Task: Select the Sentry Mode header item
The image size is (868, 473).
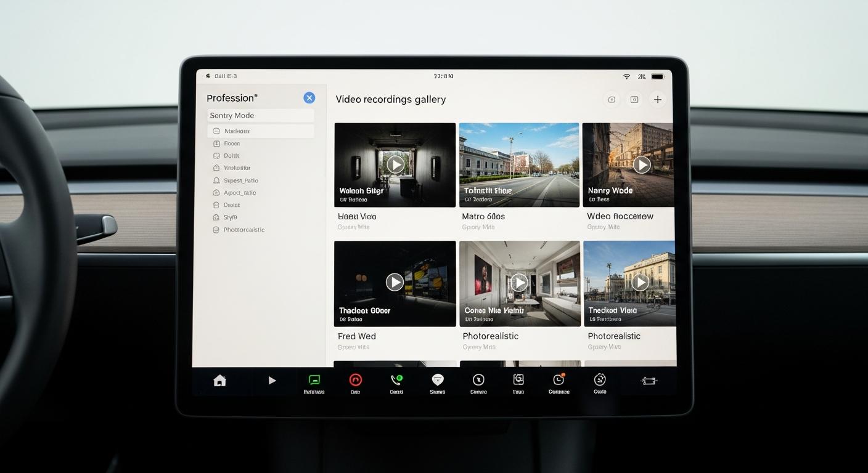Action: click(260, 116)
